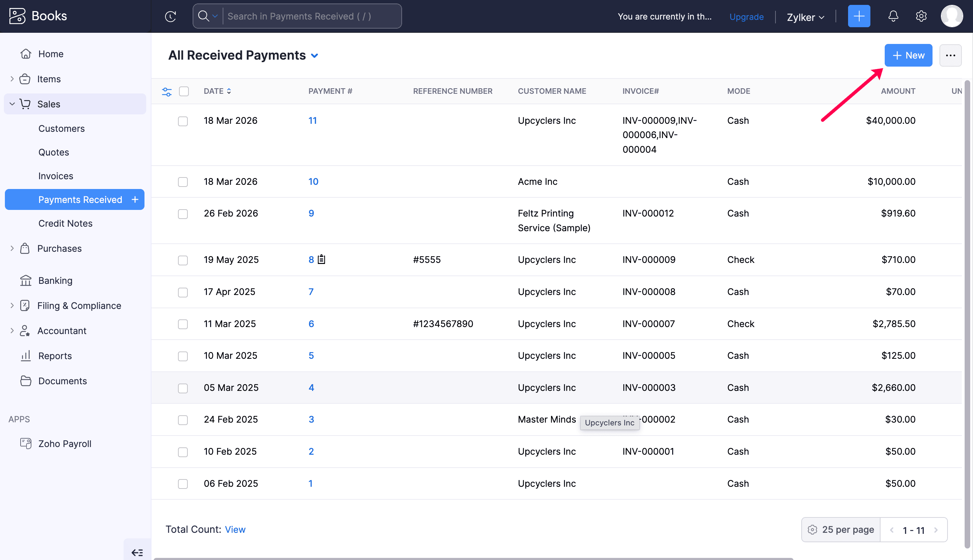The image size is (973, 560).
Task: Open the Zylker organization dropdown
Action: coord(805,17)
